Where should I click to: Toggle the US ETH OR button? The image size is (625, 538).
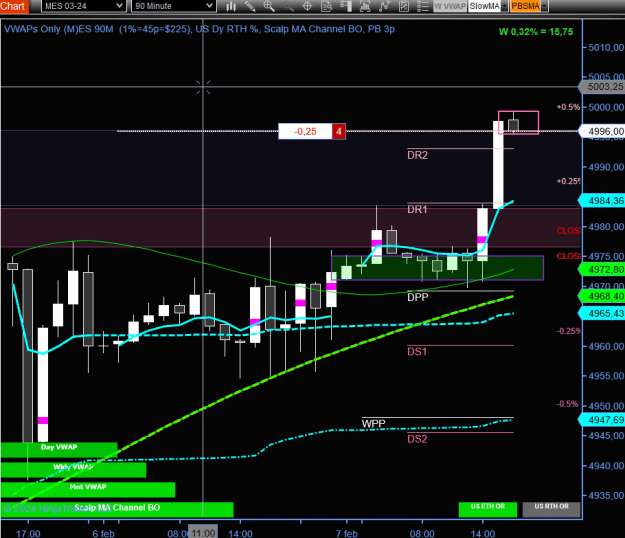[x=488, y=509]
